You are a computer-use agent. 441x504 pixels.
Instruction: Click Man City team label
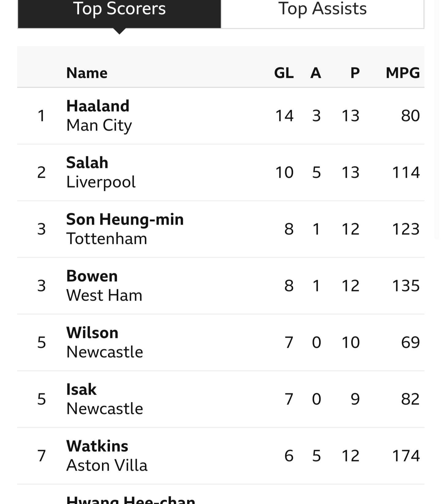99,126
